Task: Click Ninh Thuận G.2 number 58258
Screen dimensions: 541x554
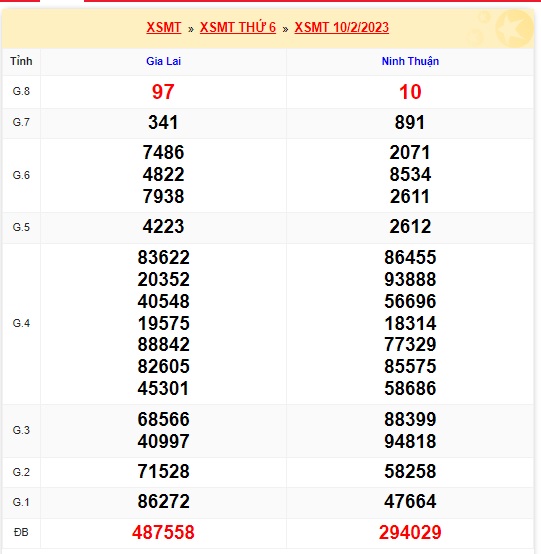Action: (x=410, y=471)
